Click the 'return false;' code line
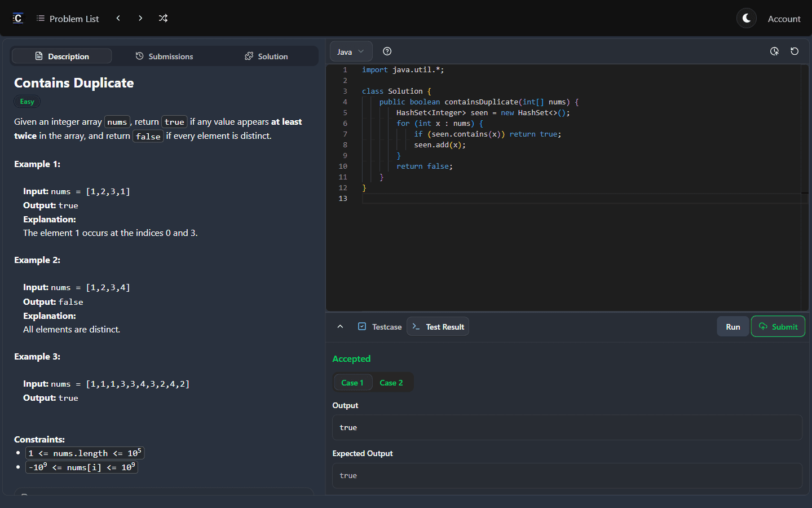 coord(424,167)
